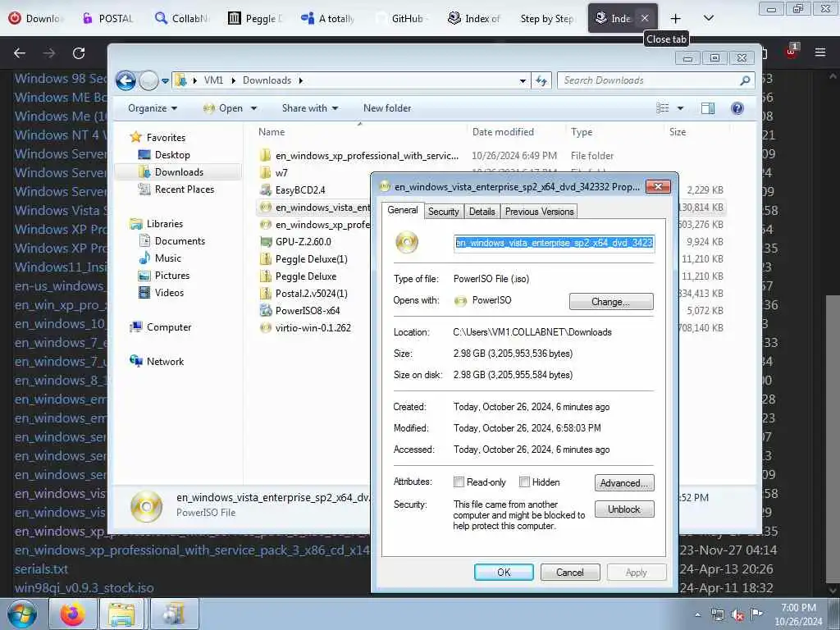Image resolution: width=840 pixels, height=630 pixels.
Task: Open the Share with menu
Action: 310,108
